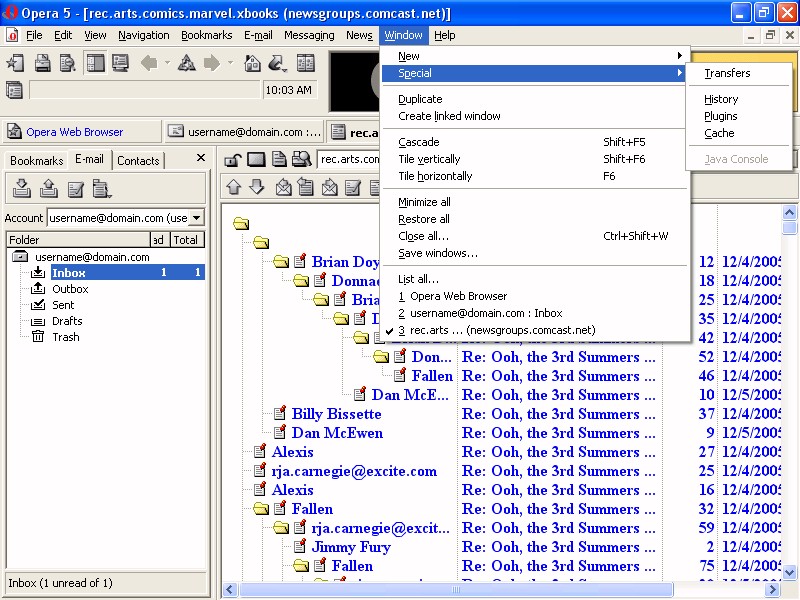Click the Print icon in main toolbar
Screen dimensions: 800x600
click(x=42, y=63)
